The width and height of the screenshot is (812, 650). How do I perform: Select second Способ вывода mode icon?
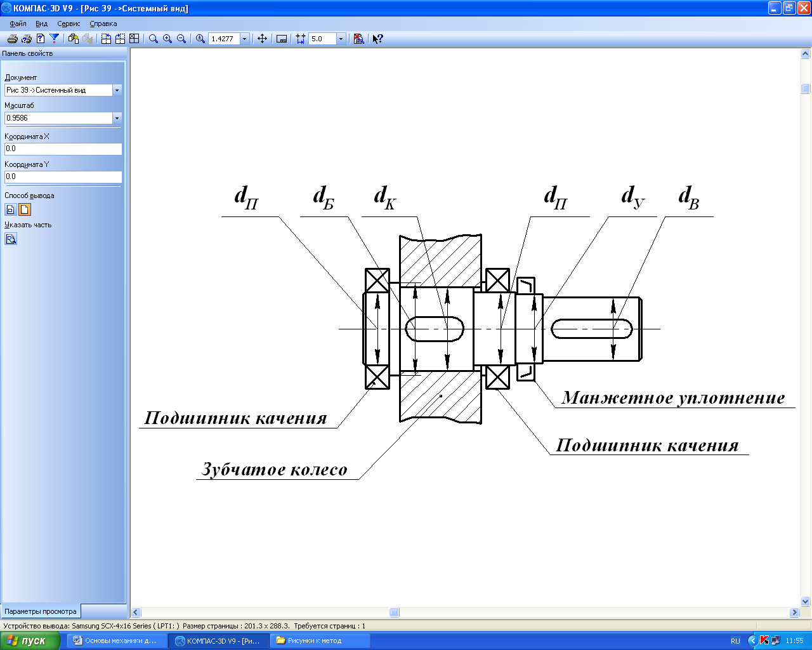tap(25, 209)
